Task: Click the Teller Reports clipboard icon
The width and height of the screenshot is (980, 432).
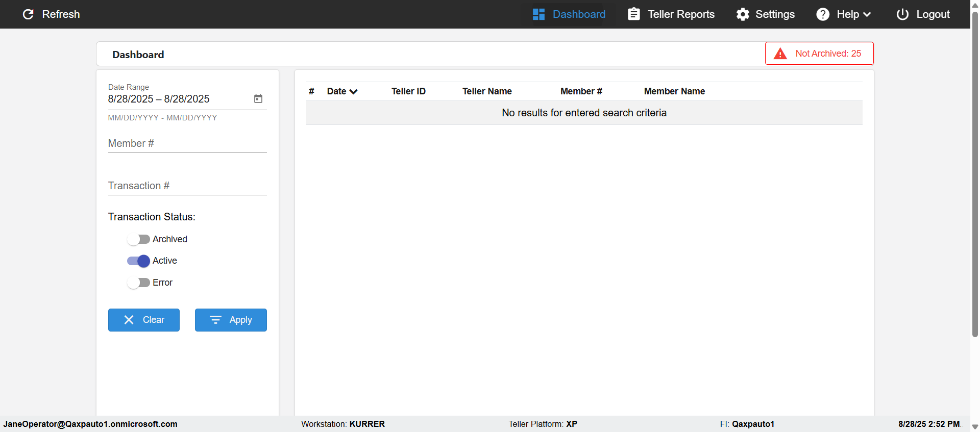Action: [634, 14]
